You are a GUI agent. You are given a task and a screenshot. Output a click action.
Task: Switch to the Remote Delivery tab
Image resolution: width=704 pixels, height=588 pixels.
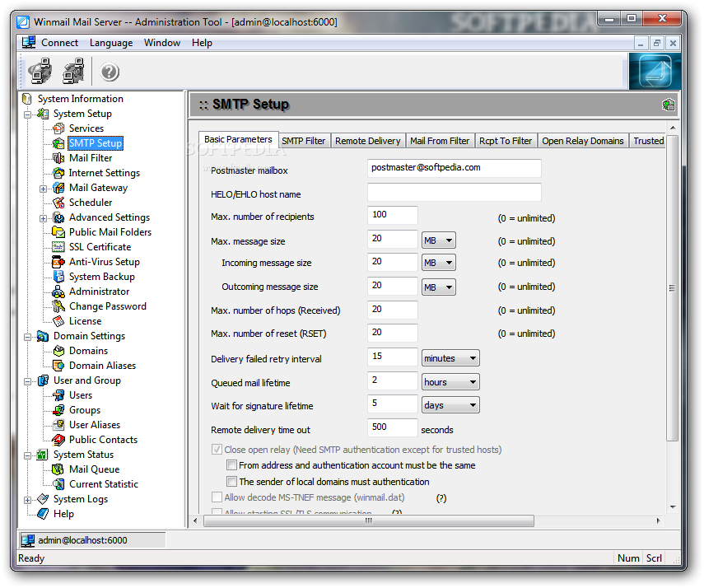[x=368, y=141]
